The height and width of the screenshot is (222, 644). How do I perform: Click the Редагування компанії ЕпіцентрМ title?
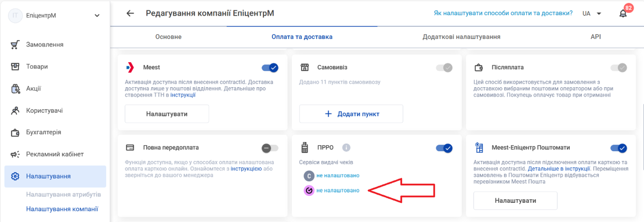pos(210,13)
